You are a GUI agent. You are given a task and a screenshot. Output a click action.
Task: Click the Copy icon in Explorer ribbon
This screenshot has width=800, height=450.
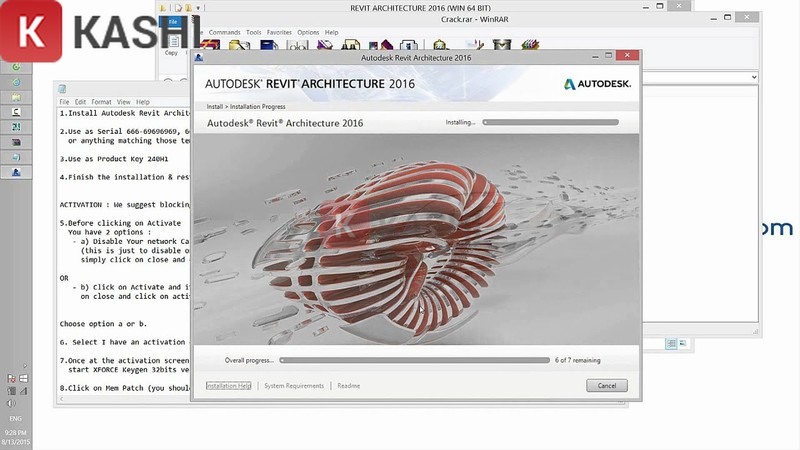(171, 45)
